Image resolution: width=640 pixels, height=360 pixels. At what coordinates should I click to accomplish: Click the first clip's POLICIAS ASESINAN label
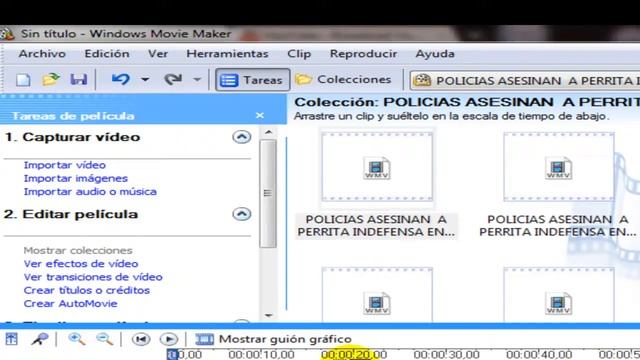click(376, 226)
